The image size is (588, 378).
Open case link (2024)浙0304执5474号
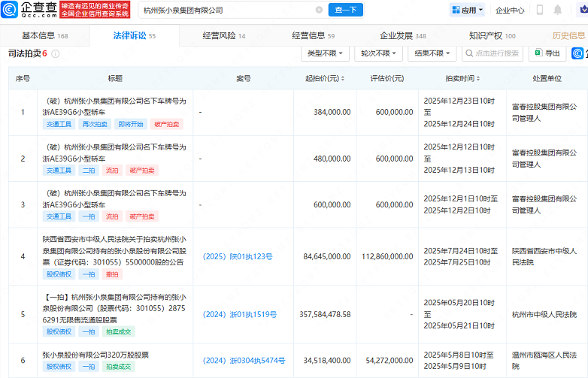[244, 361]
